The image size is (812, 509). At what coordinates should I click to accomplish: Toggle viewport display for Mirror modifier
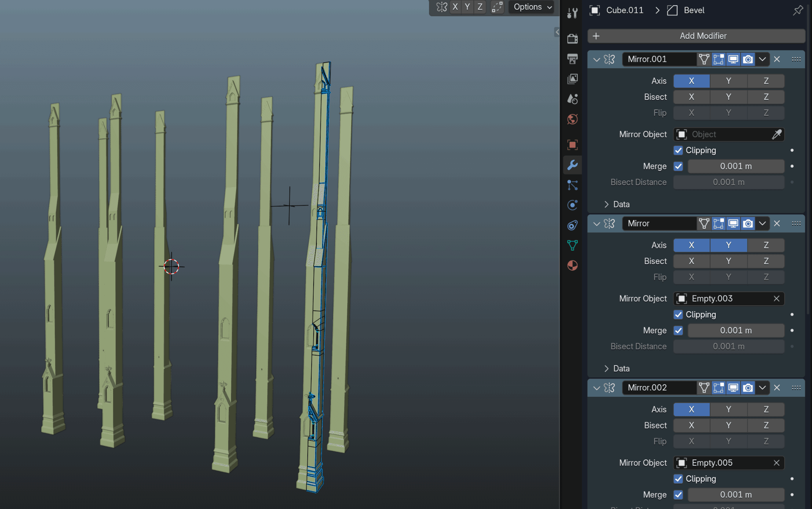tap(733, 224)
